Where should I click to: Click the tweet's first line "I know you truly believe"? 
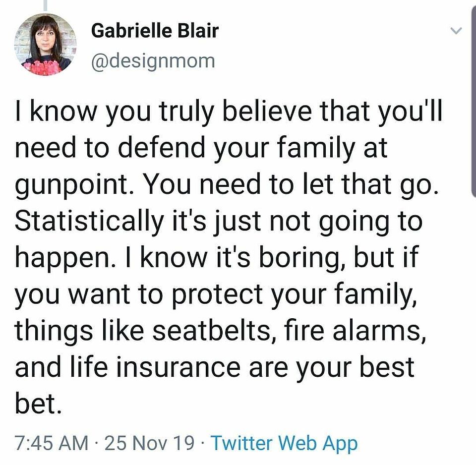point(164,112)
